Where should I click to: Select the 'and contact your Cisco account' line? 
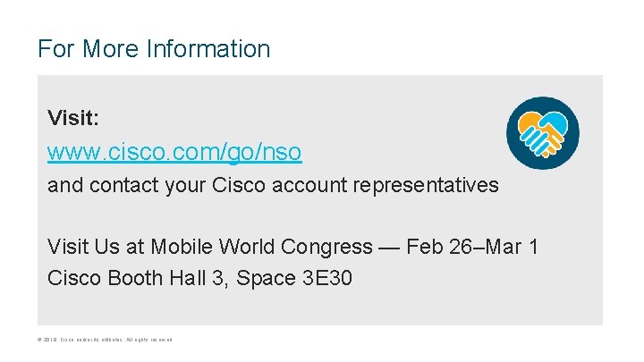(x=197, y=185)
